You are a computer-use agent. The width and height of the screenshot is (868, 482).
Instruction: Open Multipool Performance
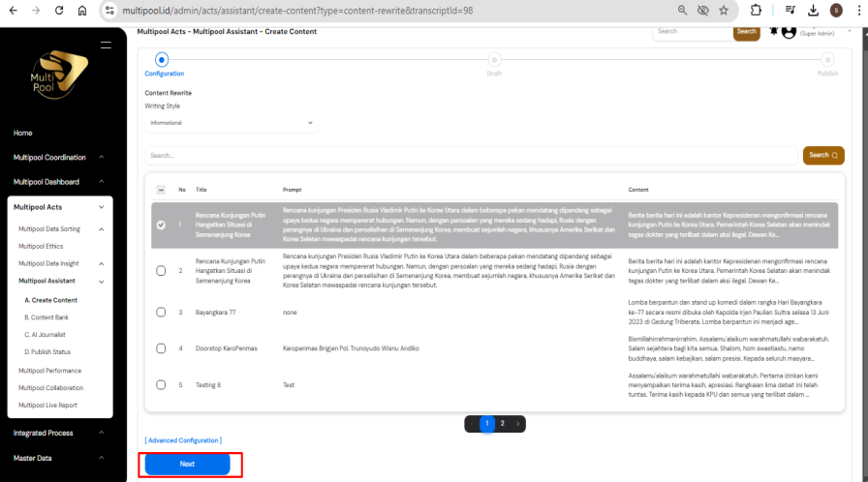tap(49, 371)
